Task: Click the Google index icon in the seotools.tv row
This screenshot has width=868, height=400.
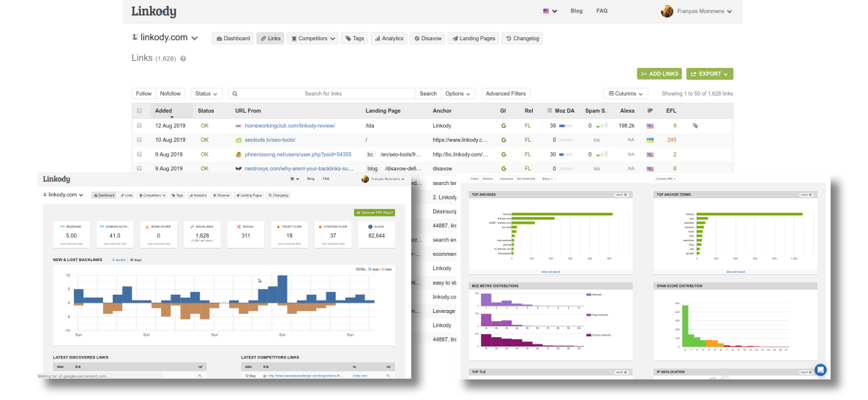Action: click(504, 140)
